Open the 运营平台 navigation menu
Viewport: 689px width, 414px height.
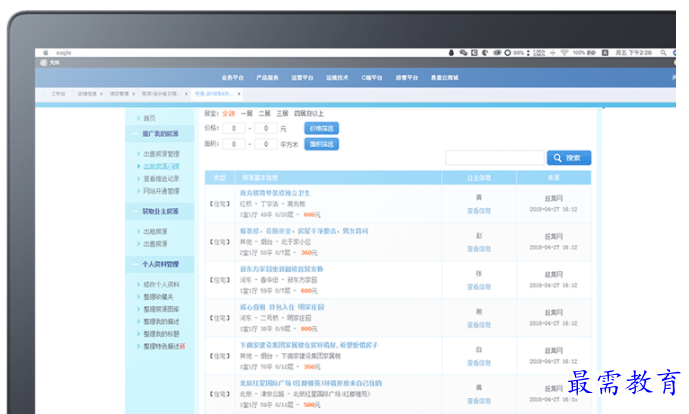pos(302,78)
